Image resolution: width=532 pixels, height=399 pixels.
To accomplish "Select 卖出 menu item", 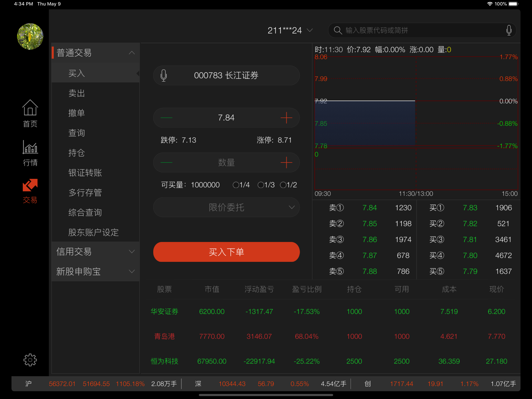I will point(96,93).
